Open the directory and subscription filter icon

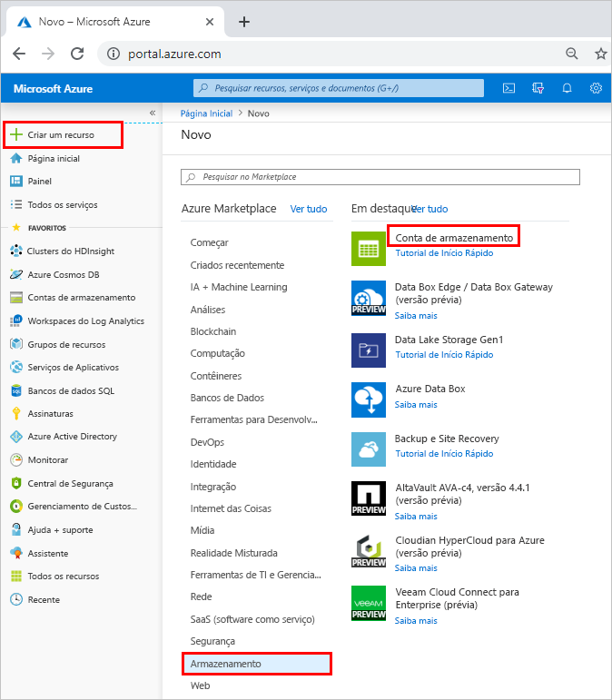(x=538, y=88)
